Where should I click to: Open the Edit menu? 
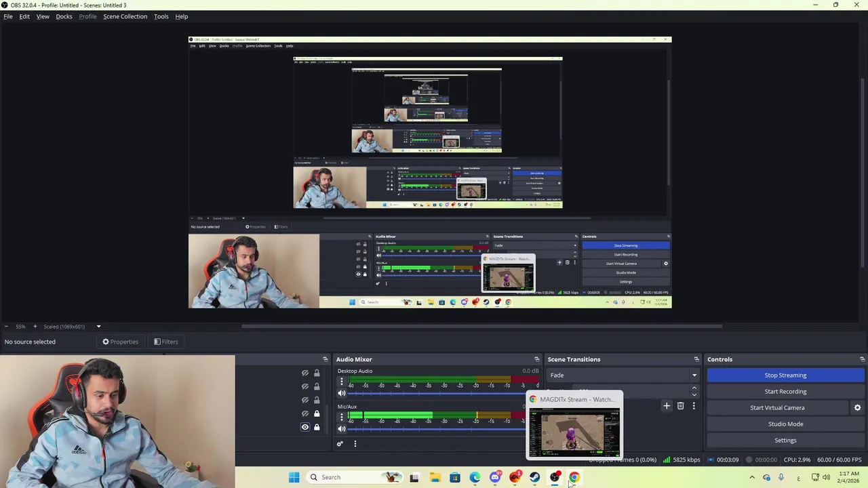click(24, 16)
